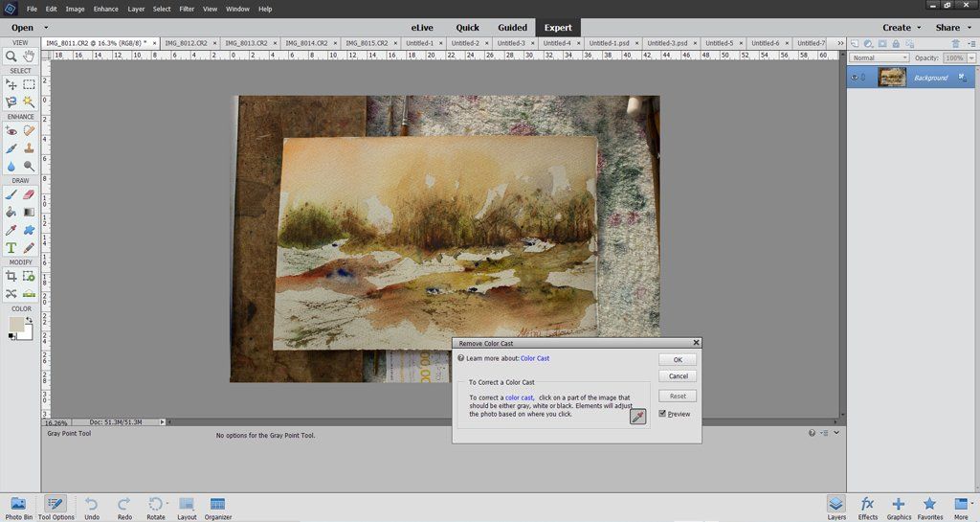Open the Effects panel

pos(867,507)
